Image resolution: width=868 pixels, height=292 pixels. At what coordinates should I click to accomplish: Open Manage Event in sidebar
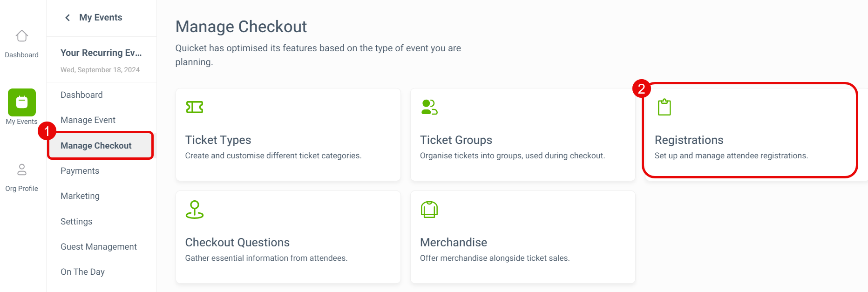tap(88, 120)
